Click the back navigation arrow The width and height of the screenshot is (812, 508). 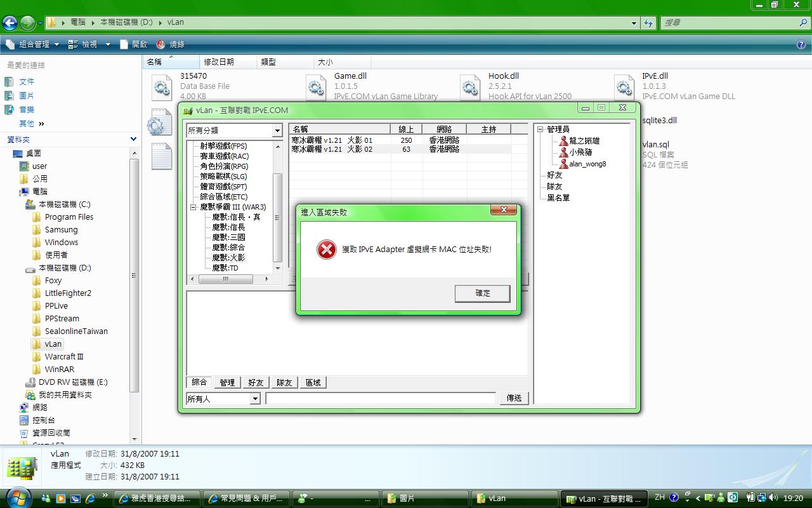point(10,22)
